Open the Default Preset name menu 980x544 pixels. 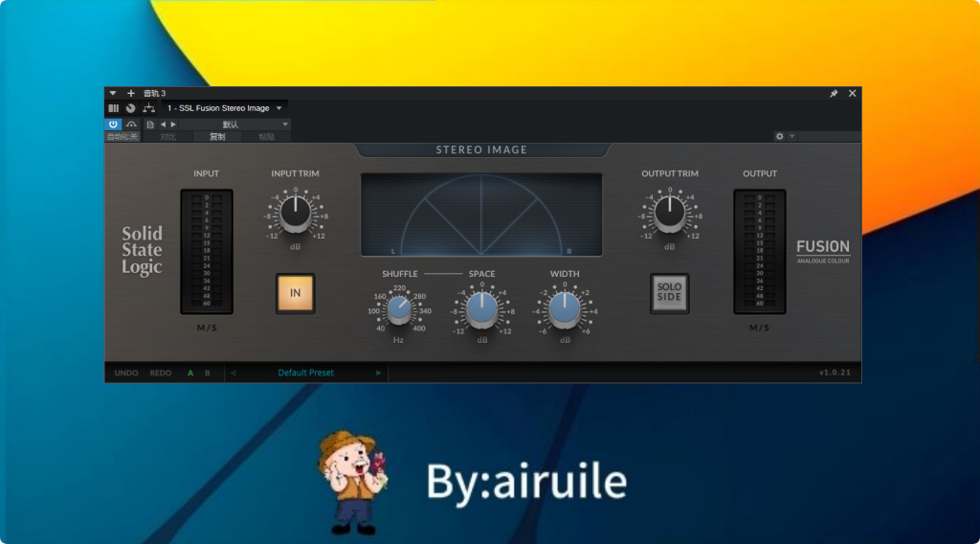[305, 373]
